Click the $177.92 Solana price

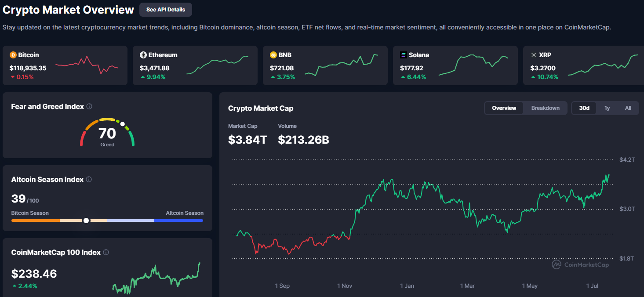tap(412, 68)
